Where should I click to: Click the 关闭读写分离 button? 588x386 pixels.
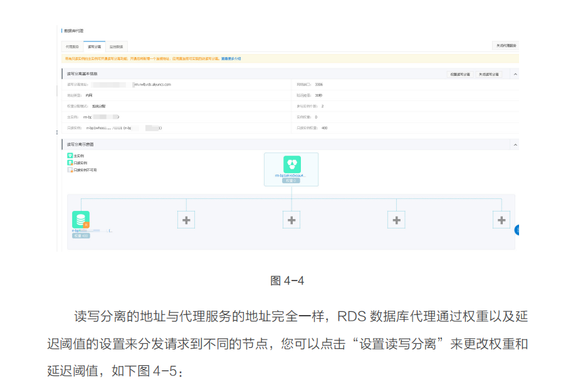coord(490,74)
